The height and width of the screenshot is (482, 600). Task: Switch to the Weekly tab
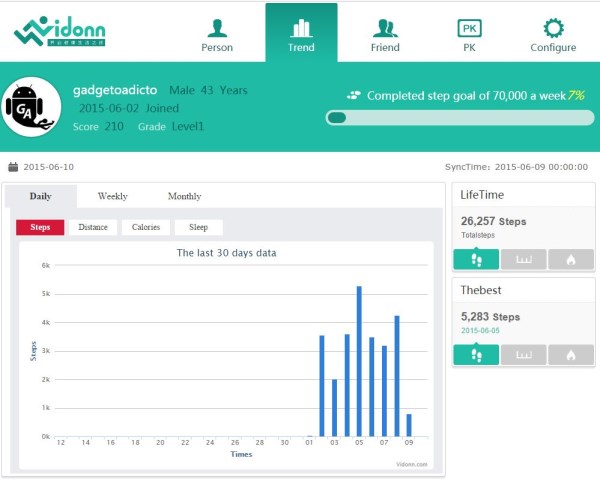pyautogui.click(x=112, y=196)
